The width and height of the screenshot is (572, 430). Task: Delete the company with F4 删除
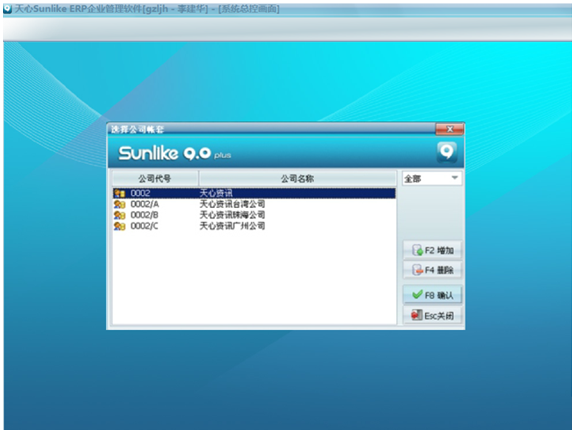[x=432, y=270]
